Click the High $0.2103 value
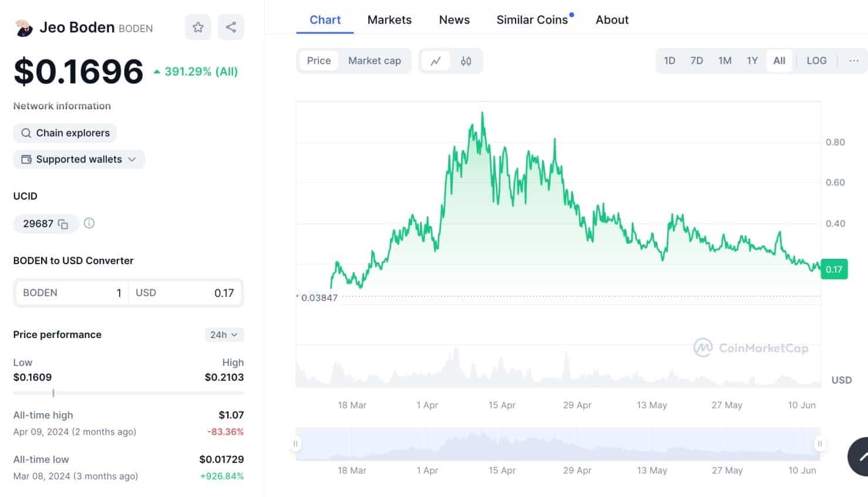This screenshot has height=497, width=868. 224,377
